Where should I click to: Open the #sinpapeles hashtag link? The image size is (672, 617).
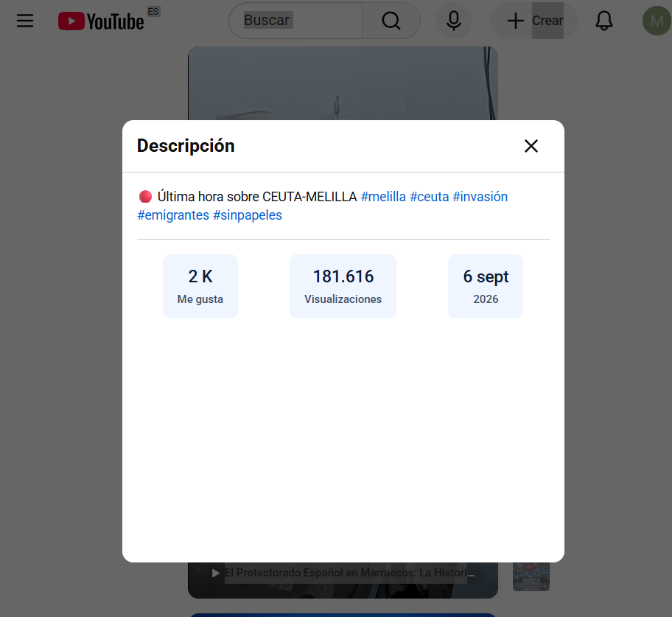click(x=248, y=215)
